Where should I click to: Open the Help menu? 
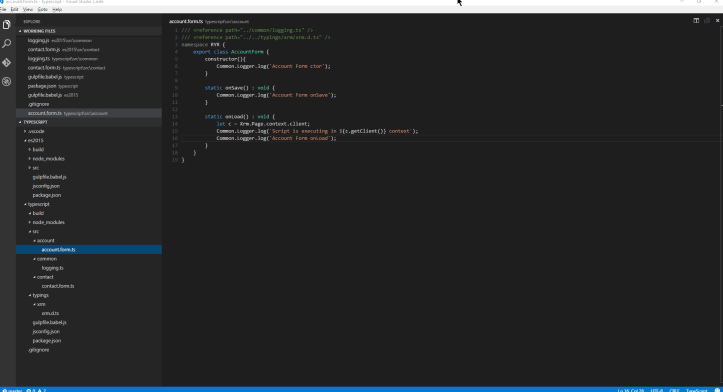pyautogui.click(x=57, y=9)
